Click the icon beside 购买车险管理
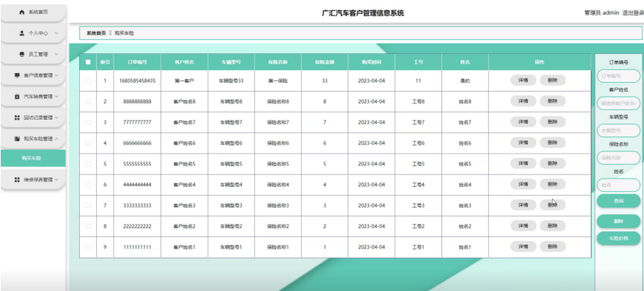Image resolution: width=644 pixels, height=291 pixels. coord(17,139)
